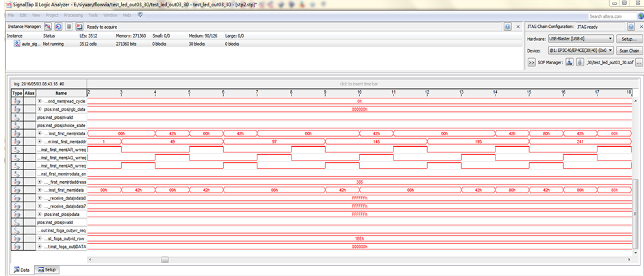Screen dimensions: 644x276
Task: Open the Device selection dropdown
Action: tap(579, 51)
